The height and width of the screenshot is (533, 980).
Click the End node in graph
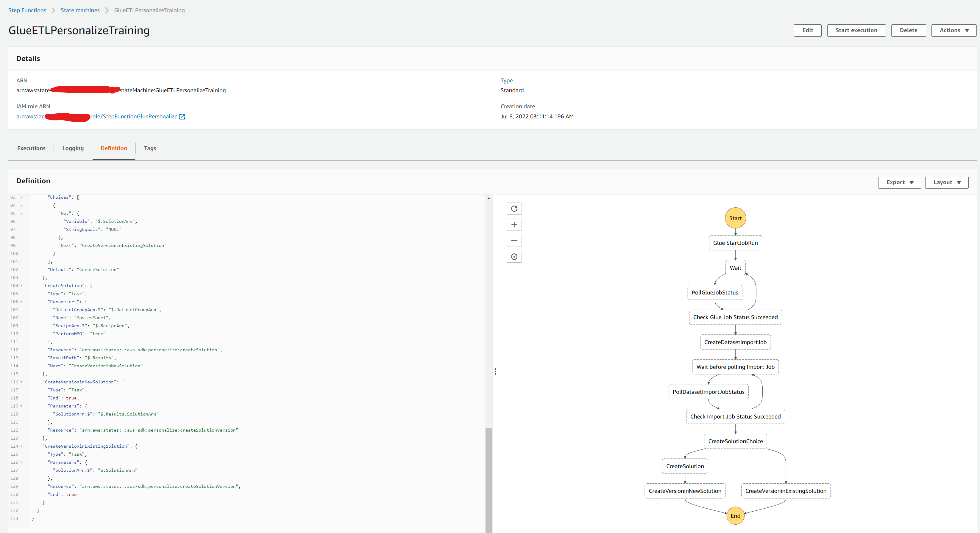(735, 516)
